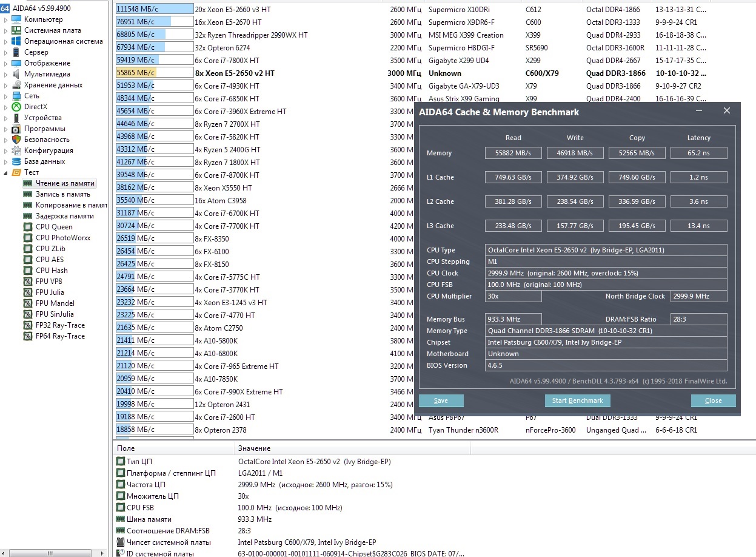Viewport: 756px width, 557px height.
Task: Minimize the Cache & Memory Benchmark dialog
Action: 699,111
